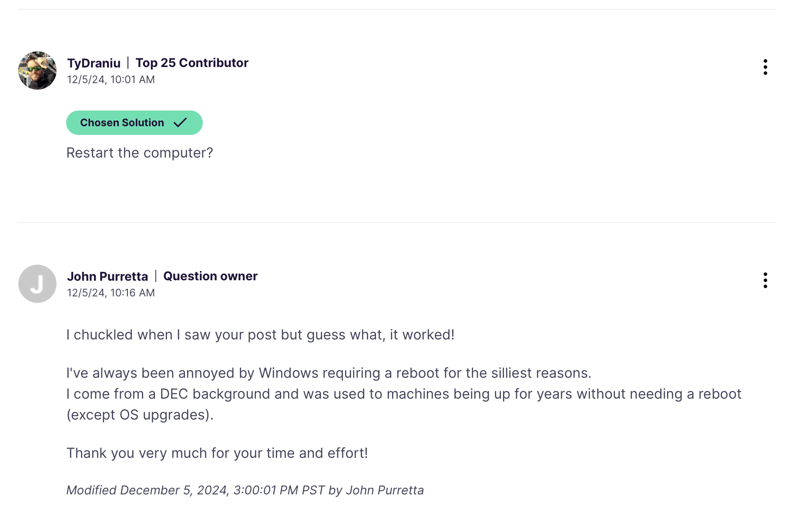This screenshot has height=524, width=812.
Task: Click the Question owner label
Action: pos(210,276)
